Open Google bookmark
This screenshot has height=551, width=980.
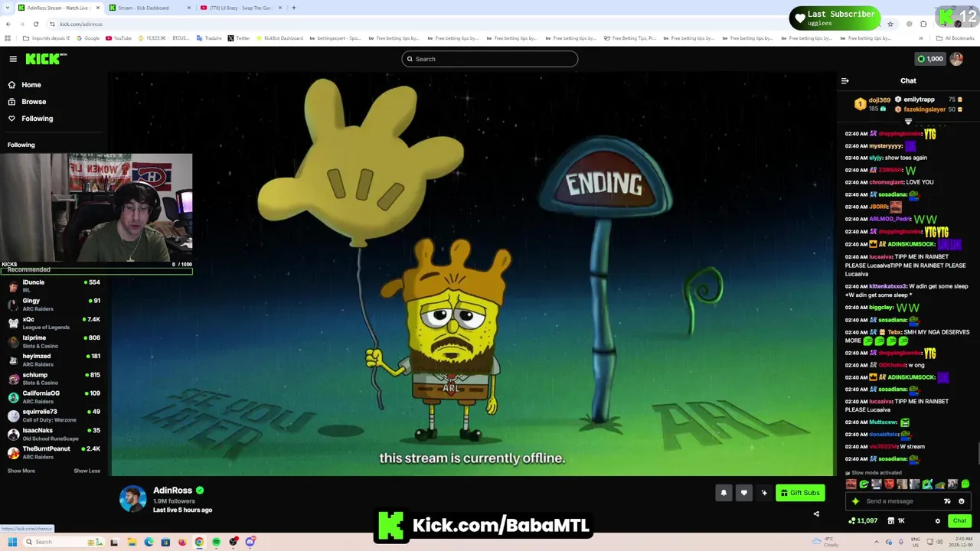pos(88,38)
